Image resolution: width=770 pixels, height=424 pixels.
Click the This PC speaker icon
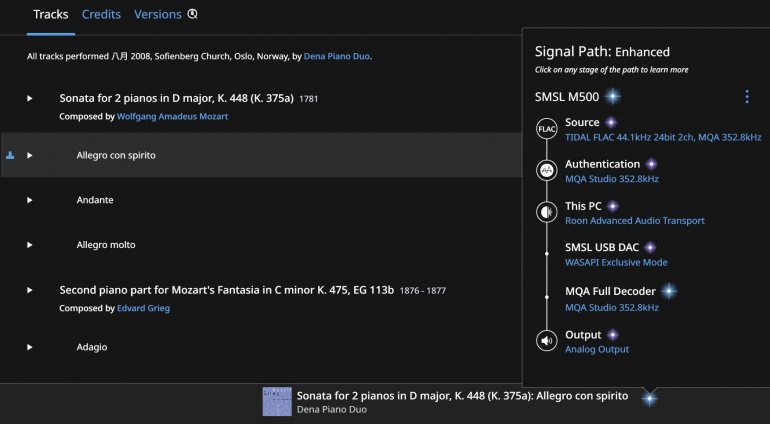(546, 212)
